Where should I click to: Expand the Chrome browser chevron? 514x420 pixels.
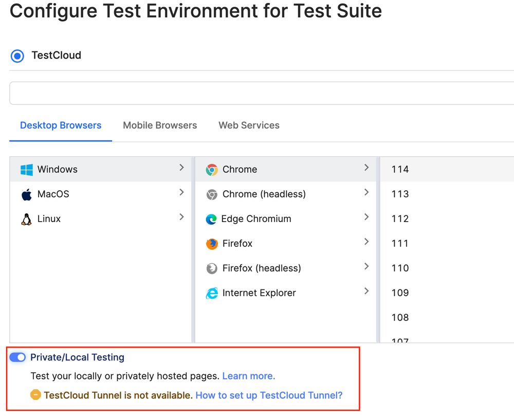pyautogui.click(x=366, y=167)
